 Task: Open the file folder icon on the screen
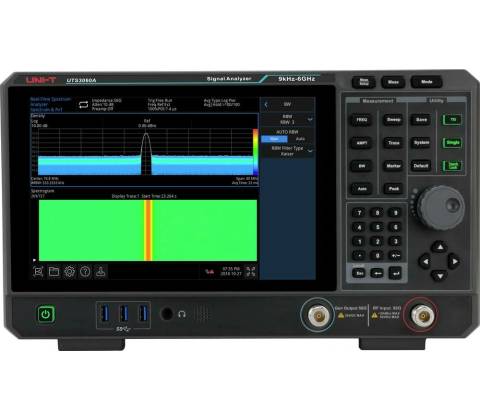pos(54,272)
